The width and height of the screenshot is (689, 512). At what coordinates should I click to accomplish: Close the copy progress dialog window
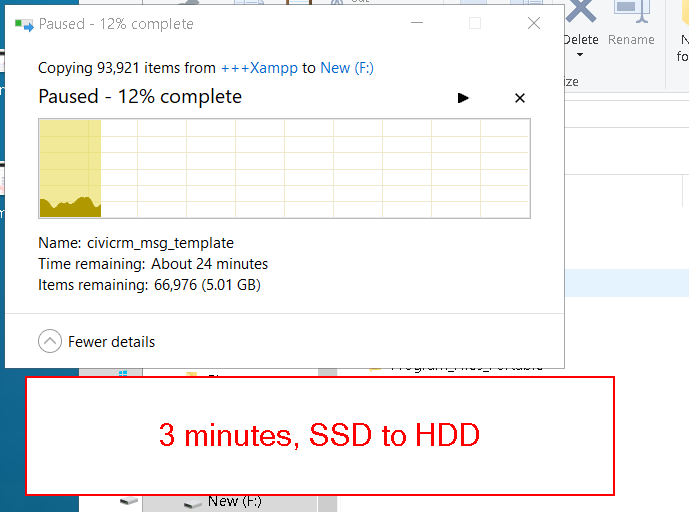coord(534,23)
